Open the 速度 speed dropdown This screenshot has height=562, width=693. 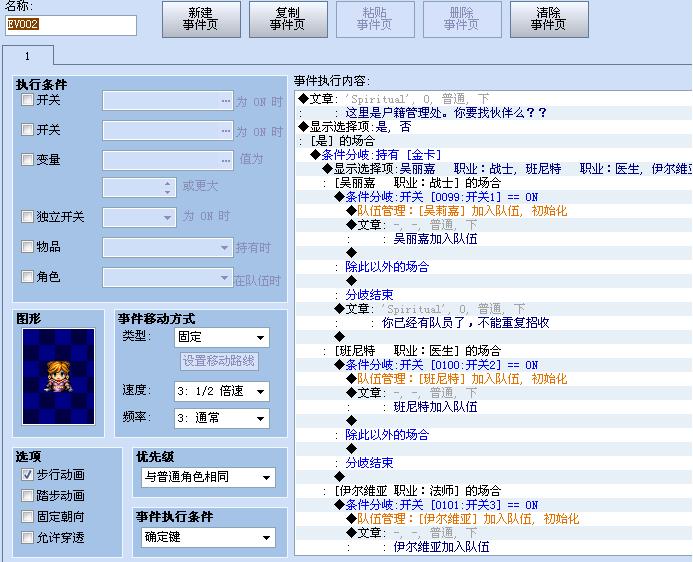click(221, 391)
